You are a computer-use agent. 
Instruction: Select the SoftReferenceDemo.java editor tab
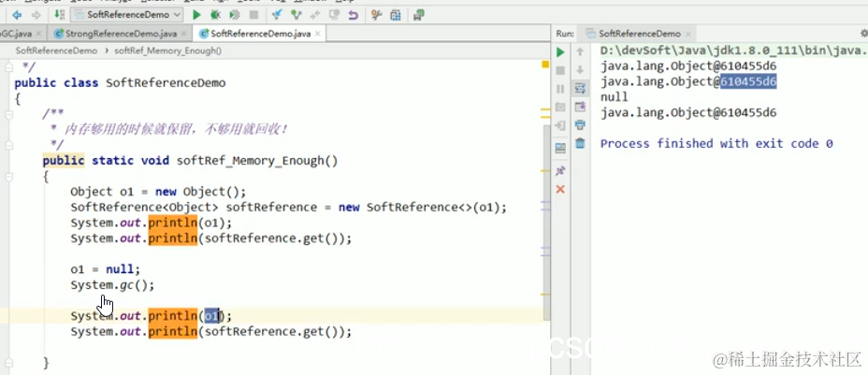coord(260,34)
